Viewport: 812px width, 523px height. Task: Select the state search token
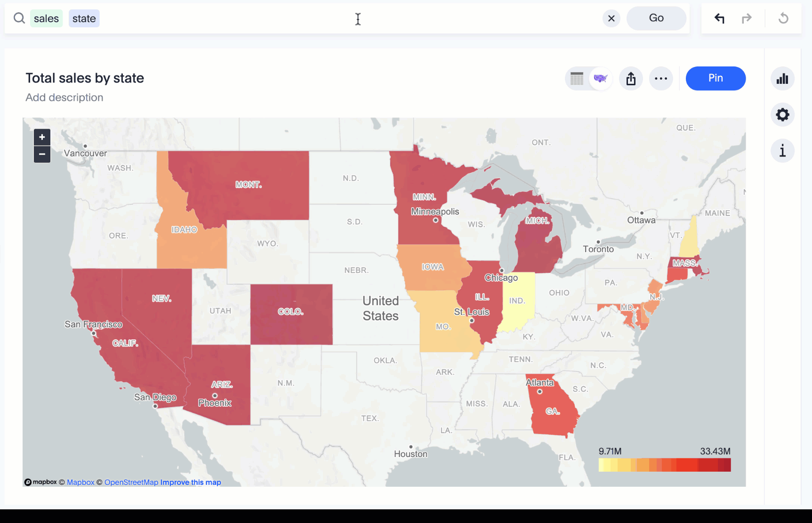[84, 18]
